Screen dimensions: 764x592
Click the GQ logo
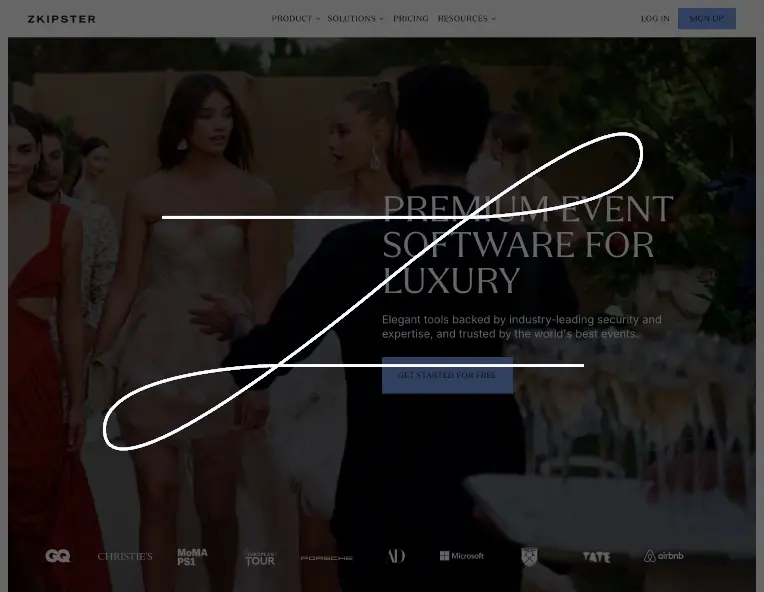pos(58,556)
